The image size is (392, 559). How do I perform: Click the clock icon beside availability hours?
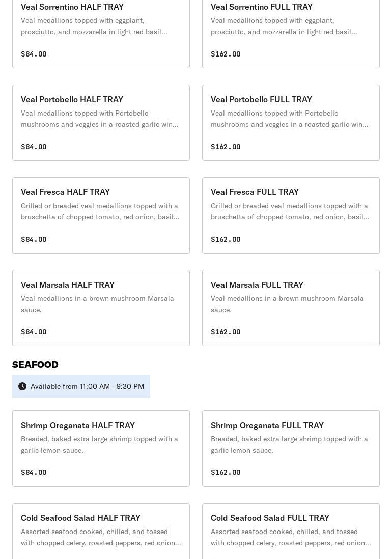click(x=22, y=386)
